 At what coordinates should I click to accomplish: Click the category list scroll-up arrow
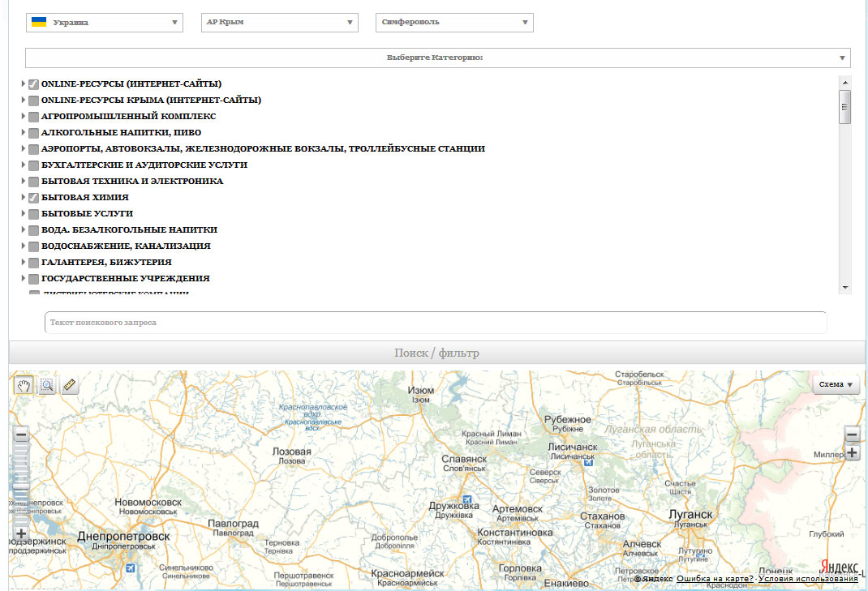[x=844, y=83]
